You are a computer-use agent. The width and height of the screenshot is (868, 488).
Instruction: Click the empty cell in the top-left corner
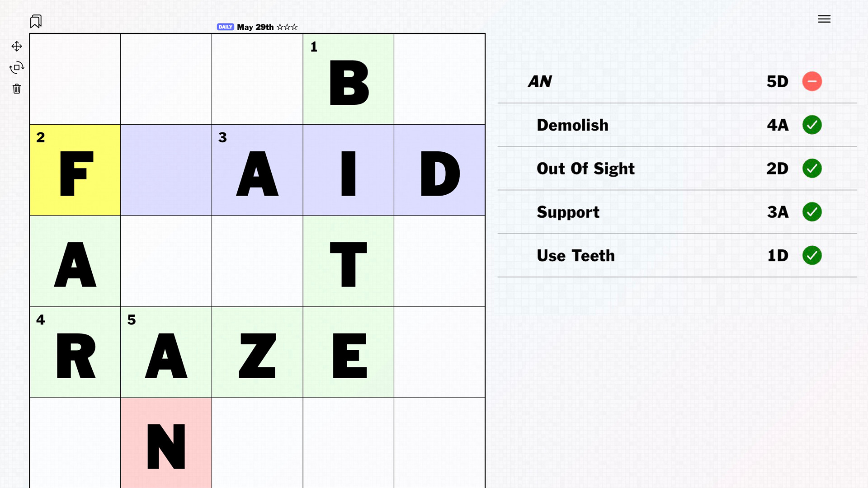coord(75,79)
